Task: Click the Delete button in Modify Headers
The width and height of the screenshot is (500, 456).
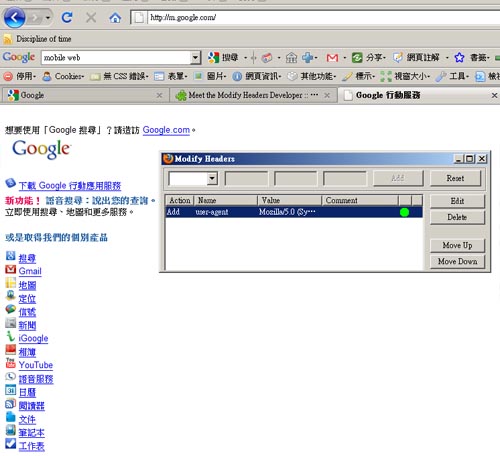Action: [x=457, y=217]
